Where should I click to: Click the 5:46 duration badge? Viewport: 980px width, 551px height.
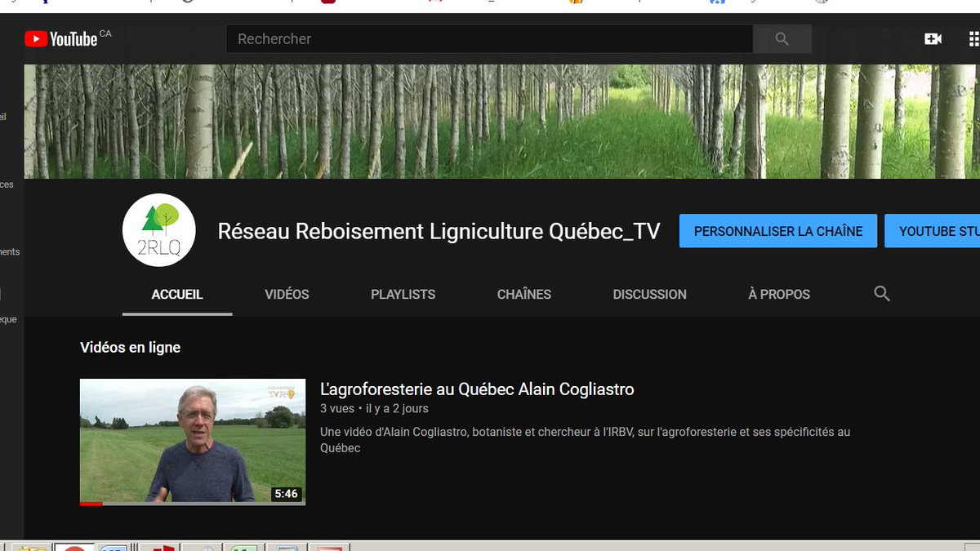point(286,494)
